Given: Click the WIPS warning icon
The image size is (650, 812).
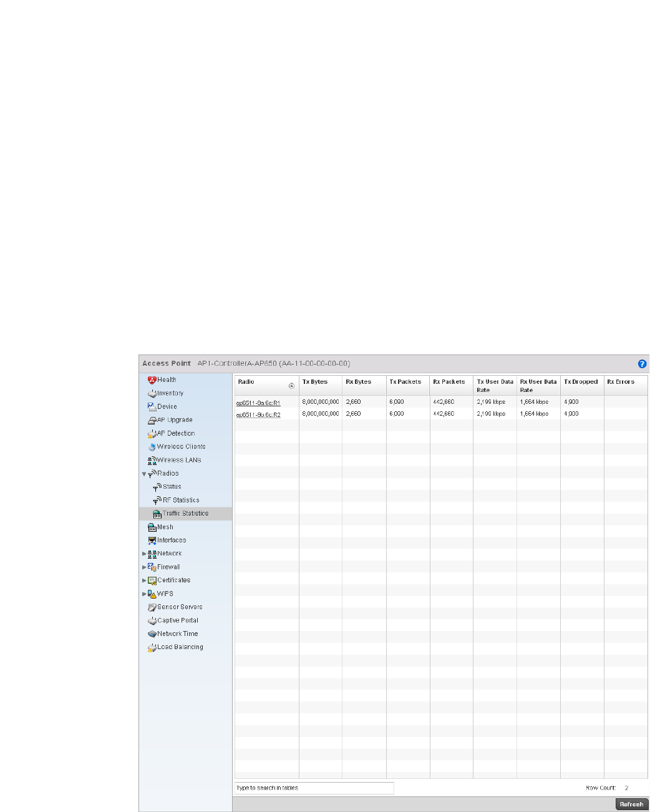Looking at the screenshot, I should tap(152, 594).
